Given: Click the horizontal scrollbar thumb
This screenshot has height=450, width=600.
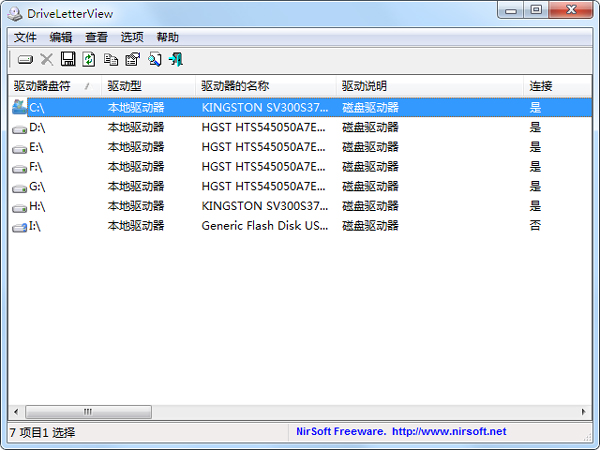Looking at the screenshot, I should (88, 412).
